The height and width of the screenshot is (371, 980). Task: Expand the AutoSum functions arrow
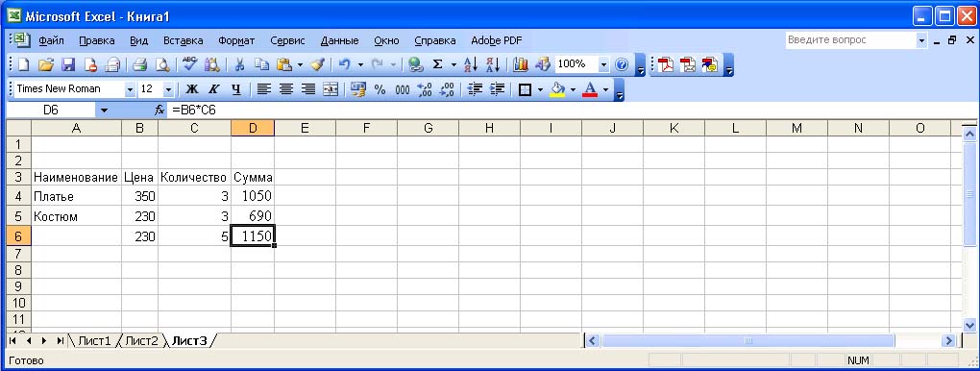pos(453,64)
